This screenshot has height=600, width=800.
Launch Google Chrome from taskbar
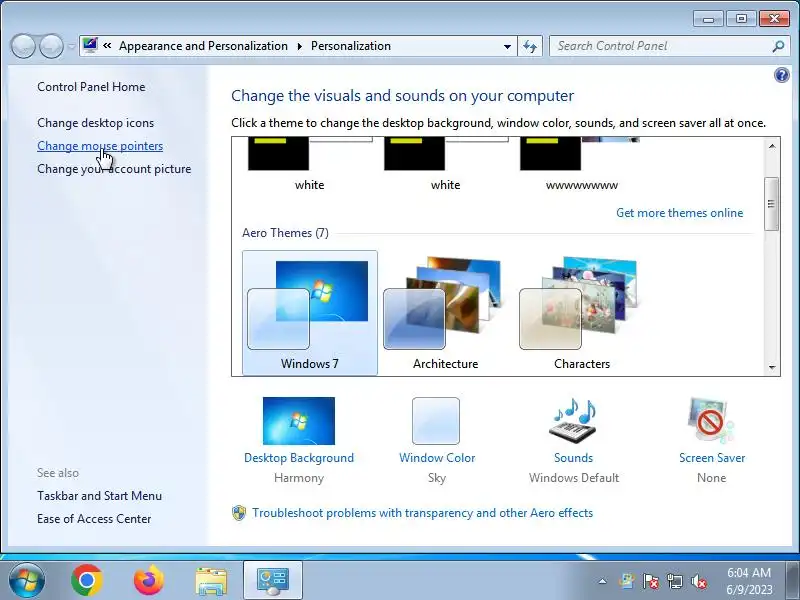tap(87, 580)
